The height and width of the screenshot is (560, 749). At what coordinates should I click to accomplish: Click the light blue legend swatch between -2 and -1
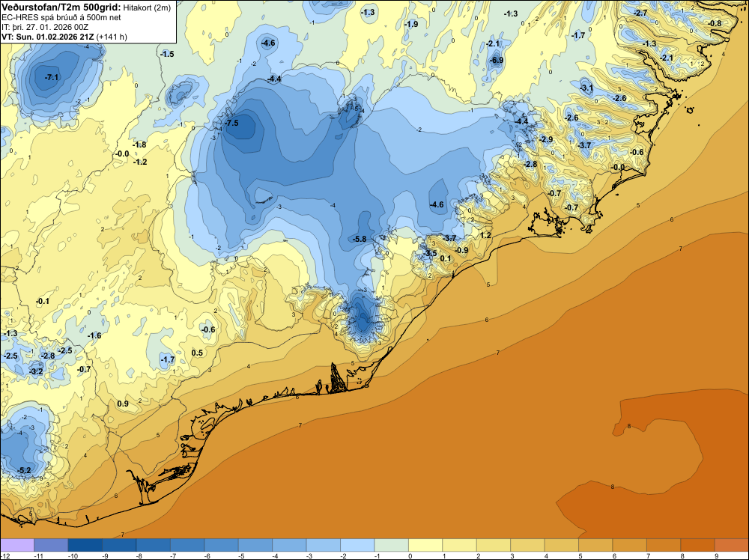point(357,545)
